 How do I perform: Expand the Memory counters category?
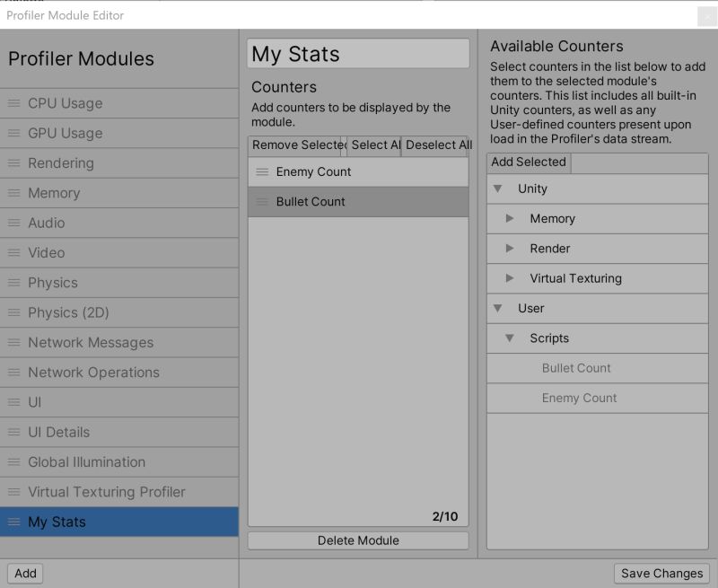(x=511, y=218)
